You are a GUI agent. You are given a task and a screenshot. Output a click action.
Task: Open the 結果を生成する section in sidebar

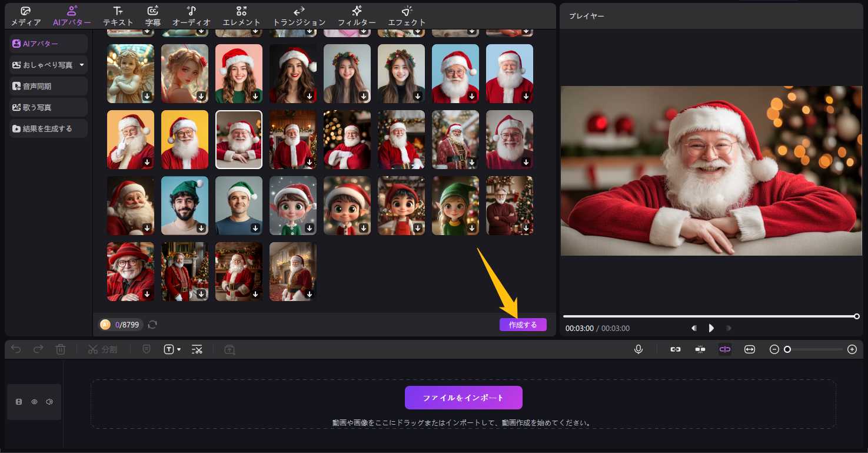(48, 128)
